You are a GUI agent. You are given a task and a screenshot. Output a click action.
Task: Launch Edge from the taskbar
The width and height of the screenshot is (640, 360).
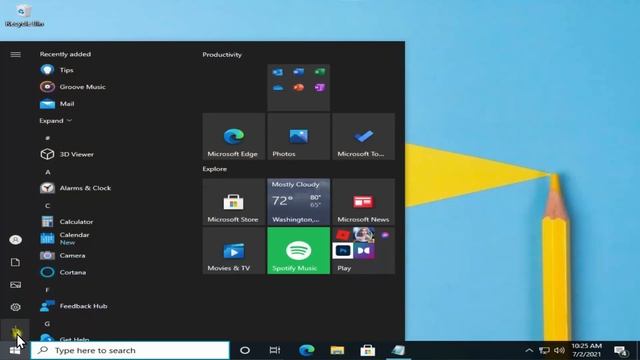tap(307, 350)
